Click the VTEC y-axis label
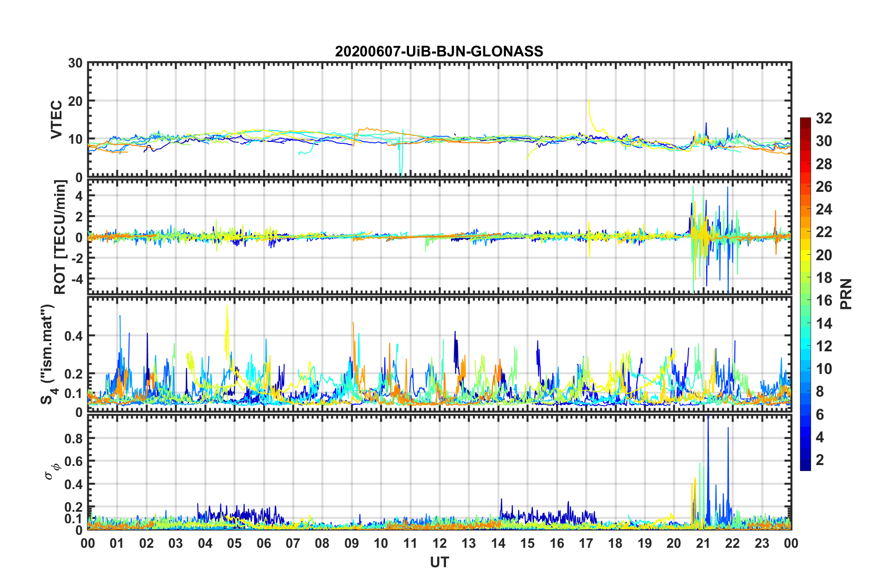This screenshot has width=879, height=588. coord(56,120)
